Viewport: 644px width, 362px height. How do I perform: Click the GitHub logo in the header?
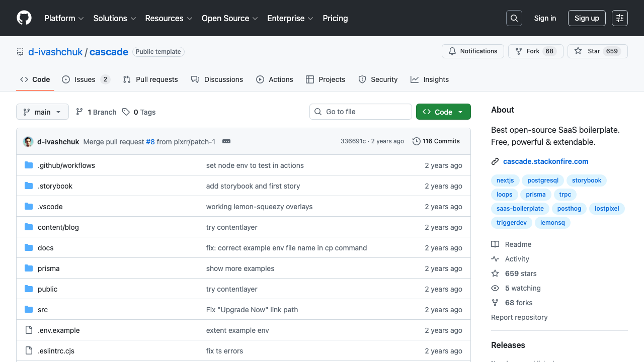[24, 18]
